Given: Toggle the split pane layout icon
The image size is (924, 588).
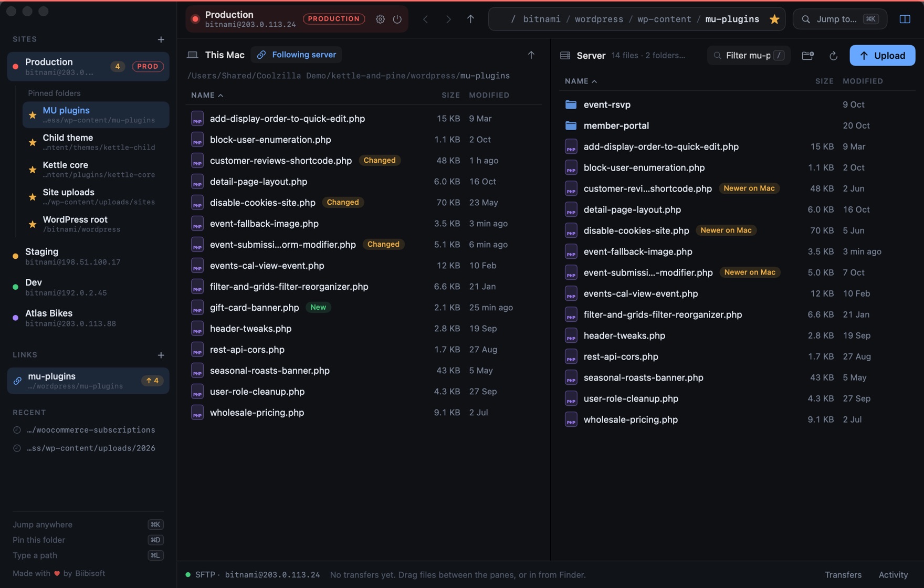Looking at the screenshot, I should [x=905, y=19].
